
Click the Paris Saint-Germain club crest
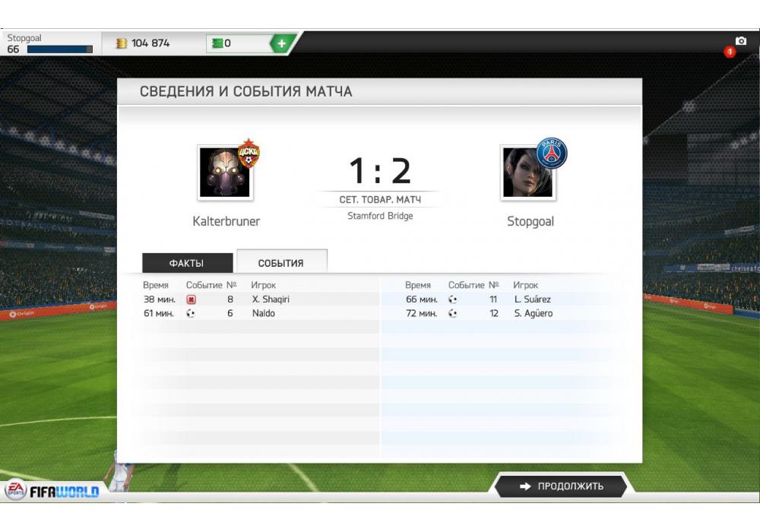click(552, 153)
